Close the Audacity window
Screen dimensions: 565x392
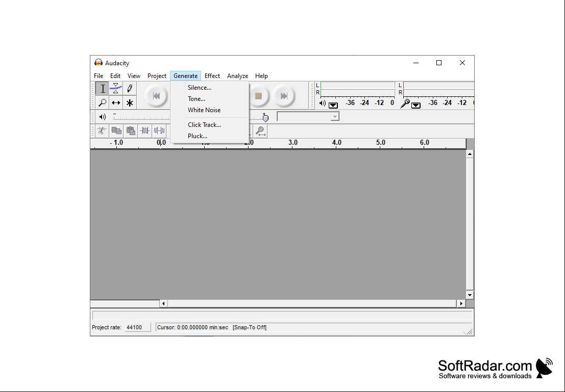462,63
